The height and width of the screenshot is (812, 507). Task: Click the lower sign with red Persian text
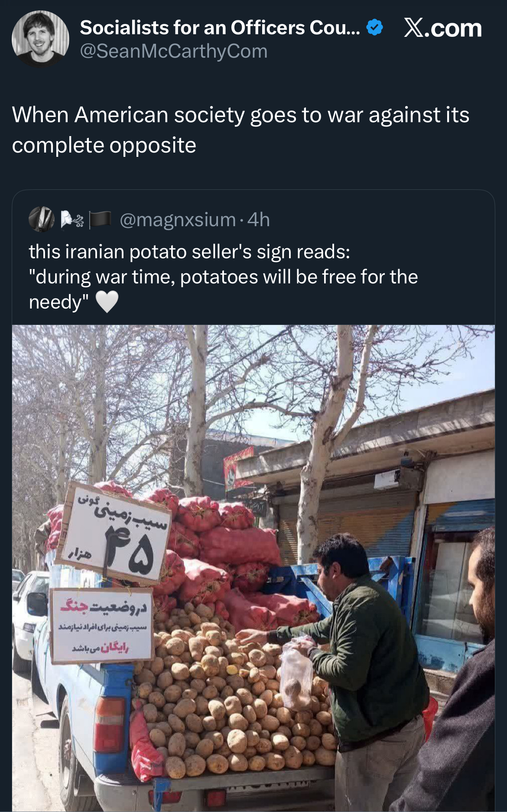coord(102,626)
